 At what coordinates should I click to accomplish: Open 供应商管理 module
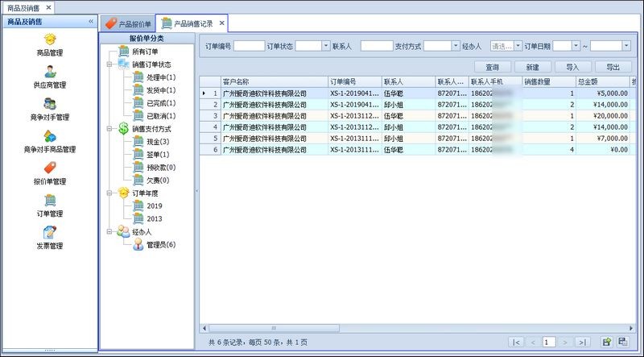point(50,77)
